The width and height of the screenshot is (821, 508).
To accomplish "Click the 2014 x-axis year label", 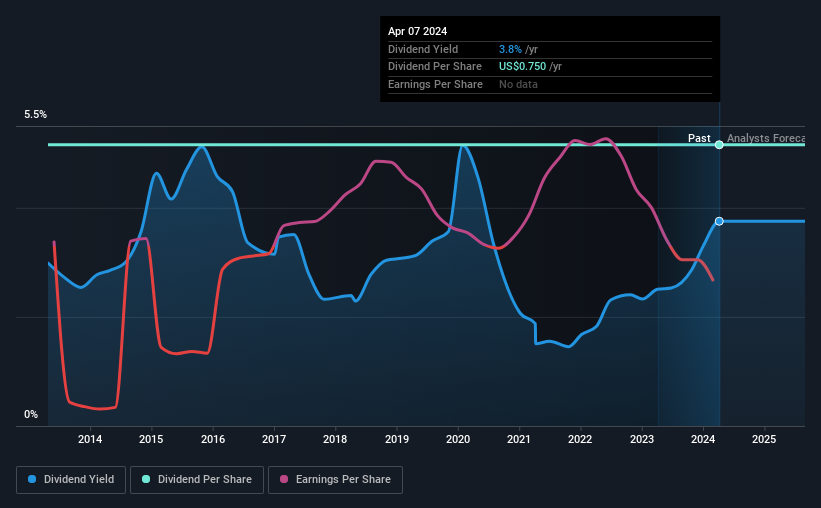I will (90, 439).
